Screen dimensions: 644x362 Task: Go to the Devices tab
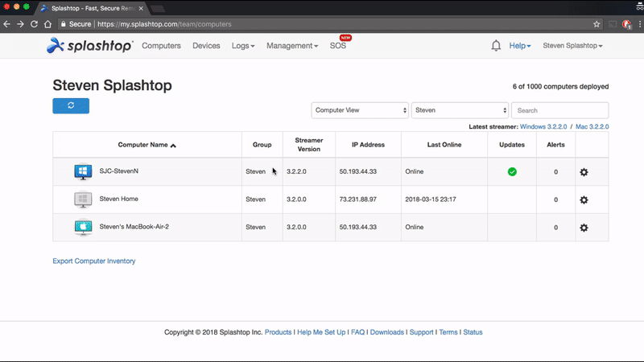[206, 46]
